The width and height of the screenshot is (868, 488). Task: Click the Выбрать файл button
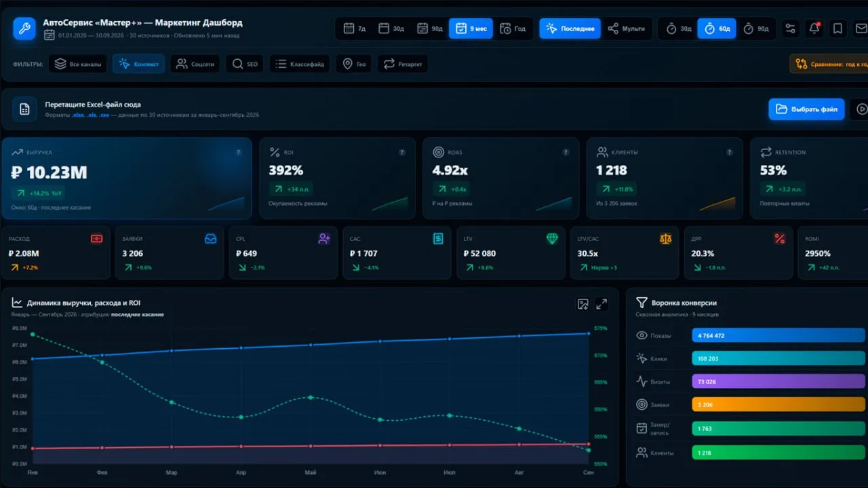(806, 109)
